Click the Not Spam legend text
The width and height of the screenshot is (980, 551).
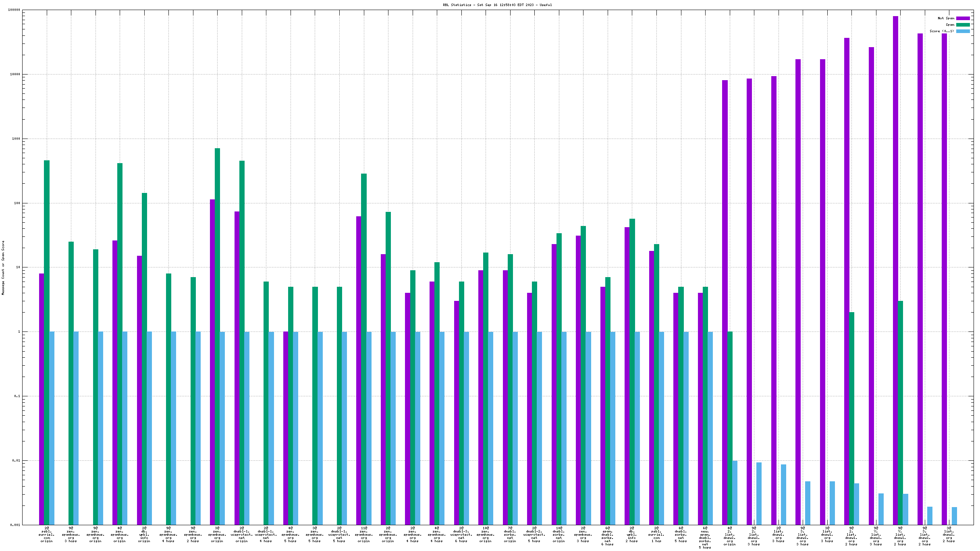(946, 18)
